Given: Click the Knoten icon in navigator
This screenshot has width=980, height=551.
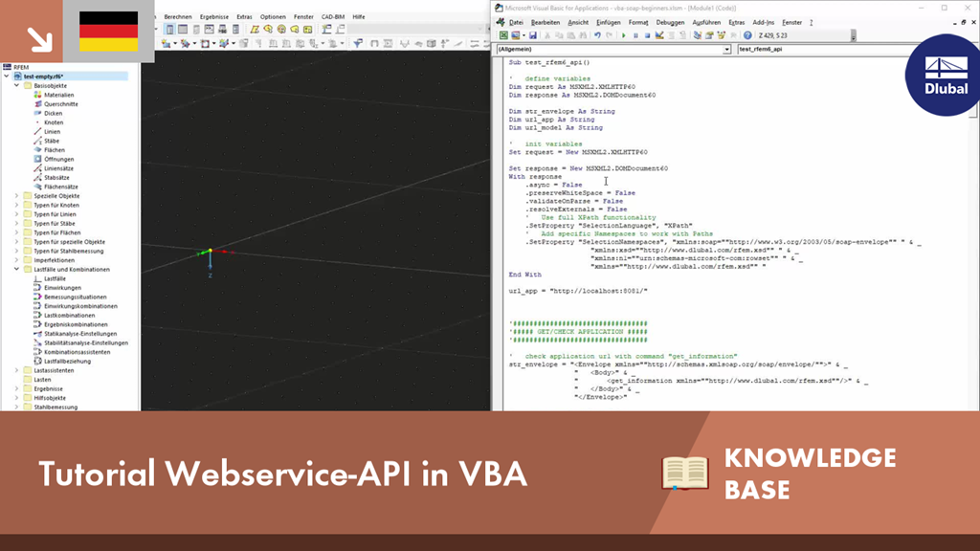Looking at the screenshot, I should (37, 122).
